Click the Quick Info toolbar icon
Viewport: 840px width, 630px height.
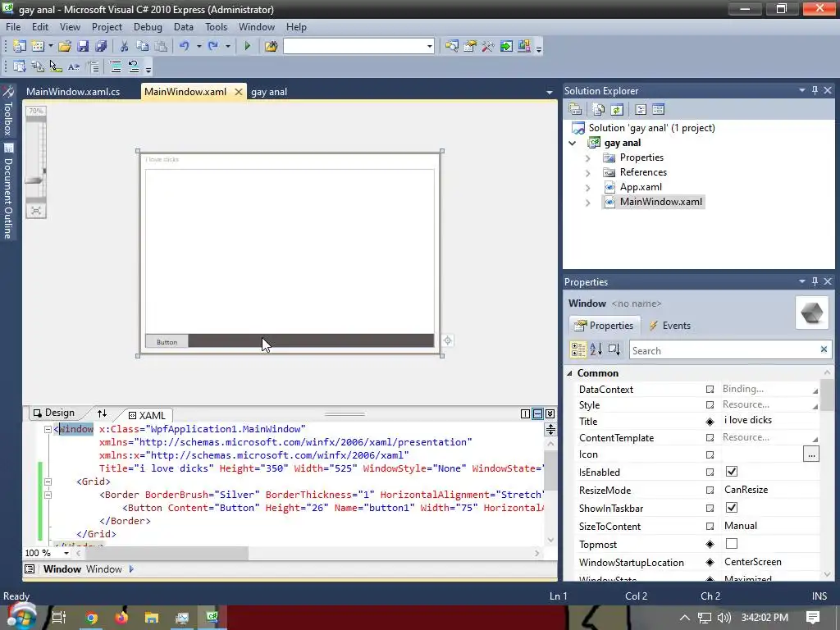(x=55, y=66)
